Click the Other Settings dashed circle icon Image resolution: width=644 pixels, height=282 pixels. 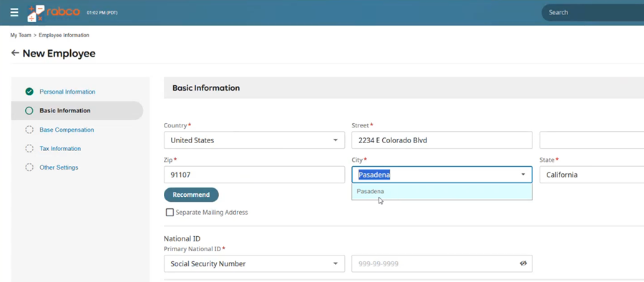point(29,167)
